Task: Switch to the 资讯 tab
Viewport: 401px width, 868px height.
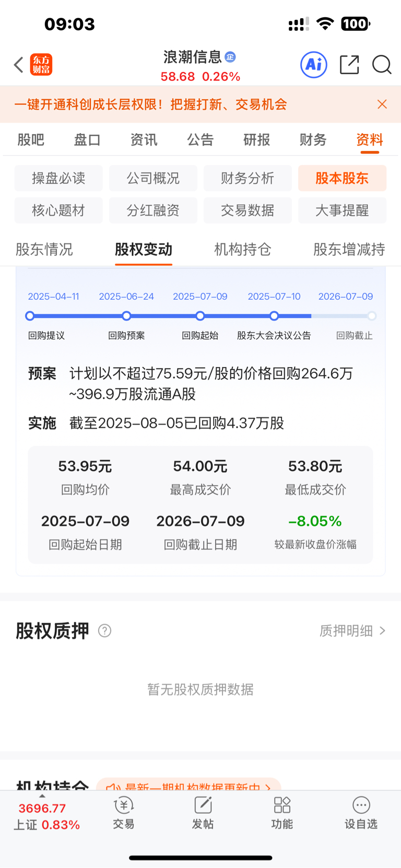Action: [144, 139]
